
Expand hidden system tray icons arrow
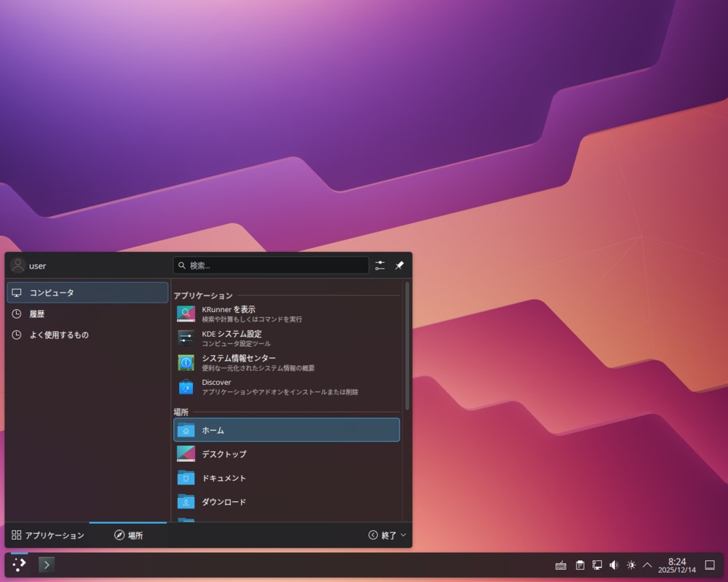tap(647, 565)
